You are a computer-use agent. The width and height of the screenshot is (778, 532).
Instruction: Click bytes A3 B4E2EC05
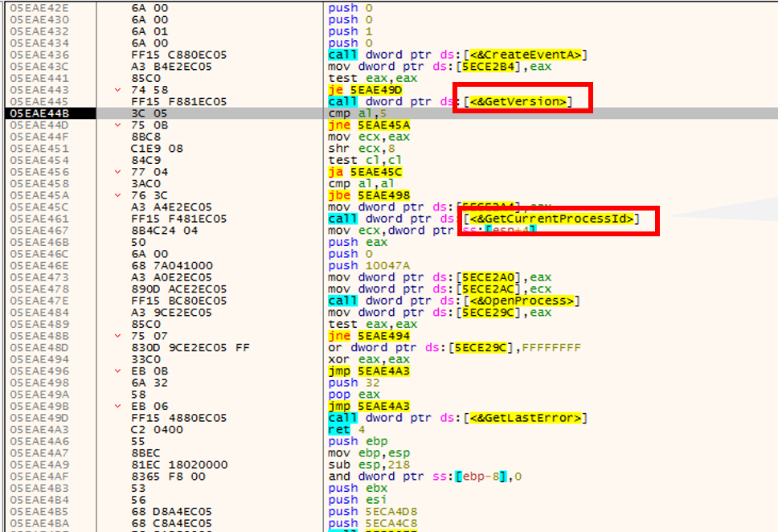click(x=171, y=67)
